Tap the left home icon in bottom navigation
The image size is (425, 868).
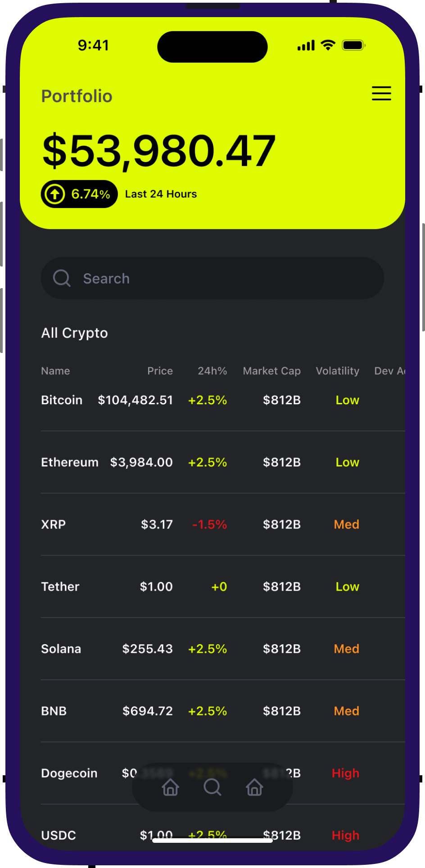170,787
